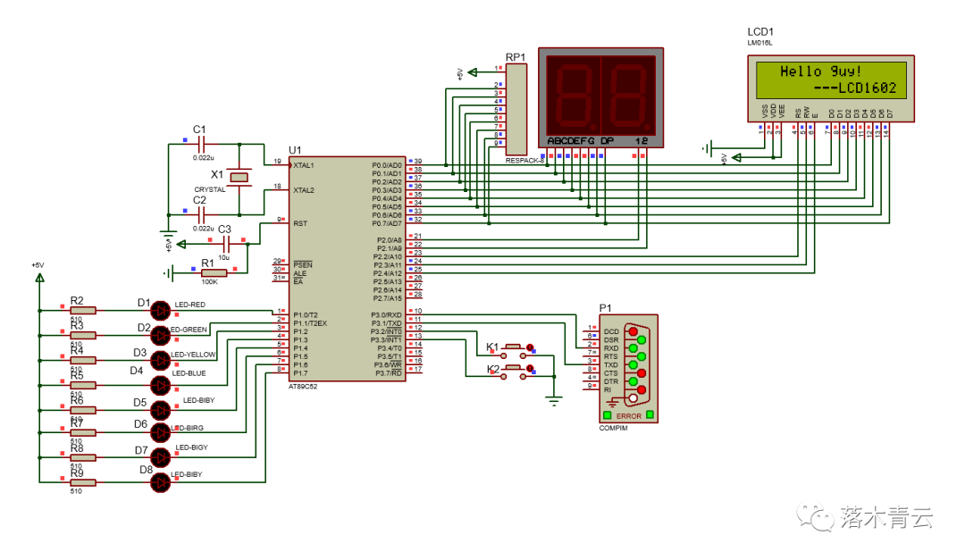The image size is (965, 560).
Task: Click the "U1" reference label
Action: pyautogui.click(x=295, y=150)
